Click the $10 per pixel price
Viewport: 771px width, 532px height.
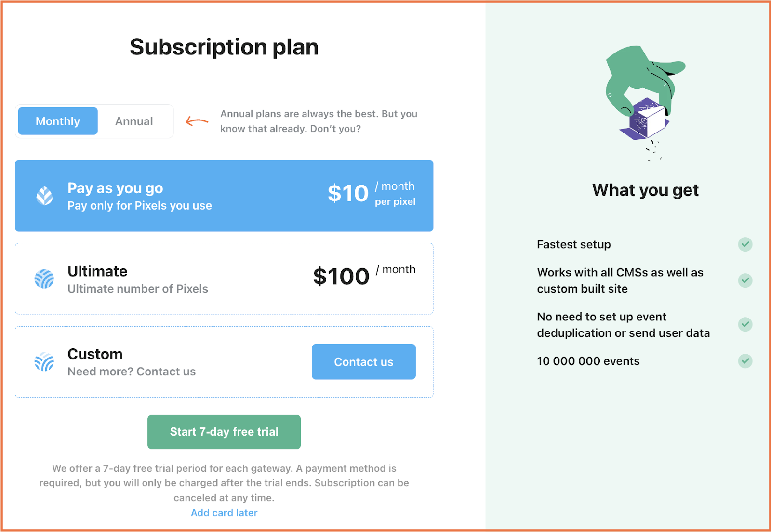click(x=372, y=194)
